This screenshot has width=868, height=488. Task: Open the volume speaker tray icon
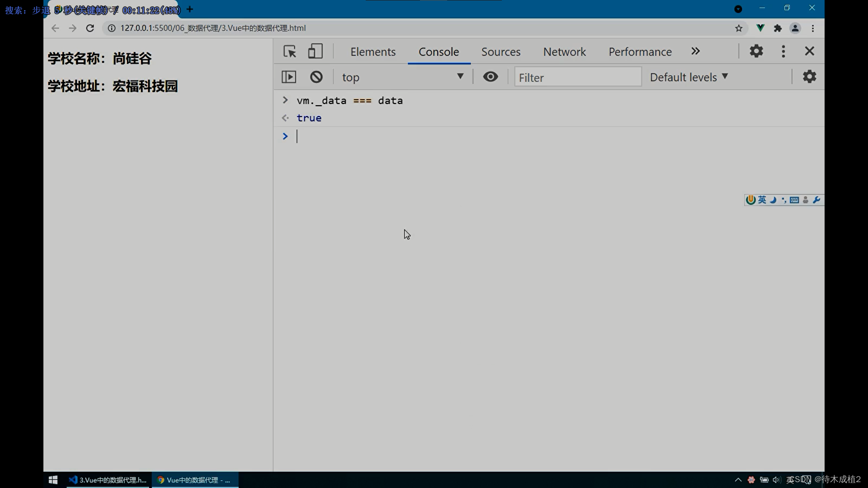pos(777,480)
